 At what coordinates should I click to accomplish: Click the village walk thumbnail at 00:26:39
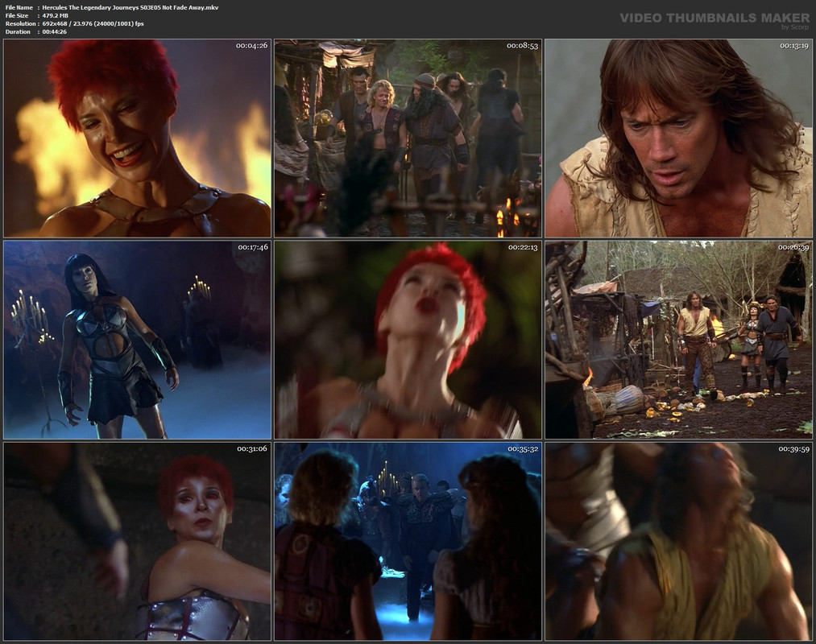click(678, 340)
